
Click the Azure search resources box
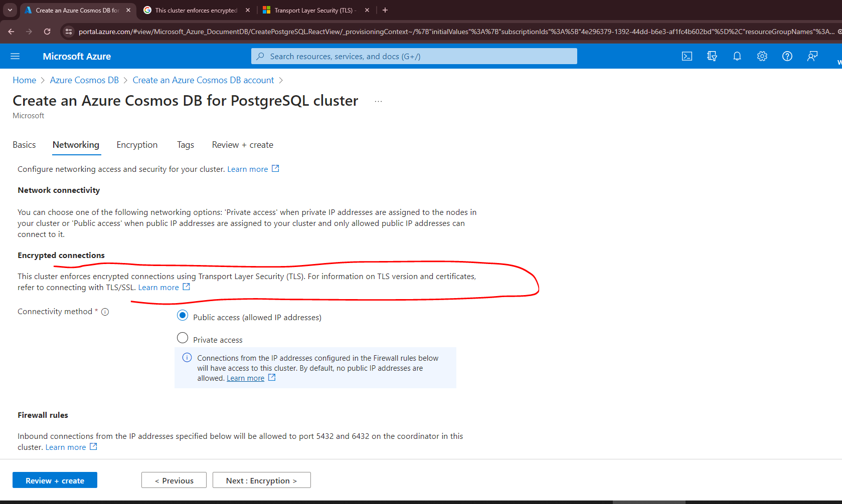click(x=414, y=56)
